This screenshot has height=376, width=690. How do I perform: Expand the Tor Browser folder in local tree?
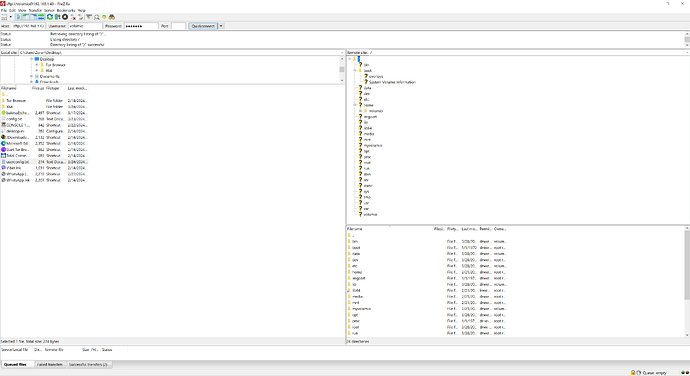coord(37,65)
